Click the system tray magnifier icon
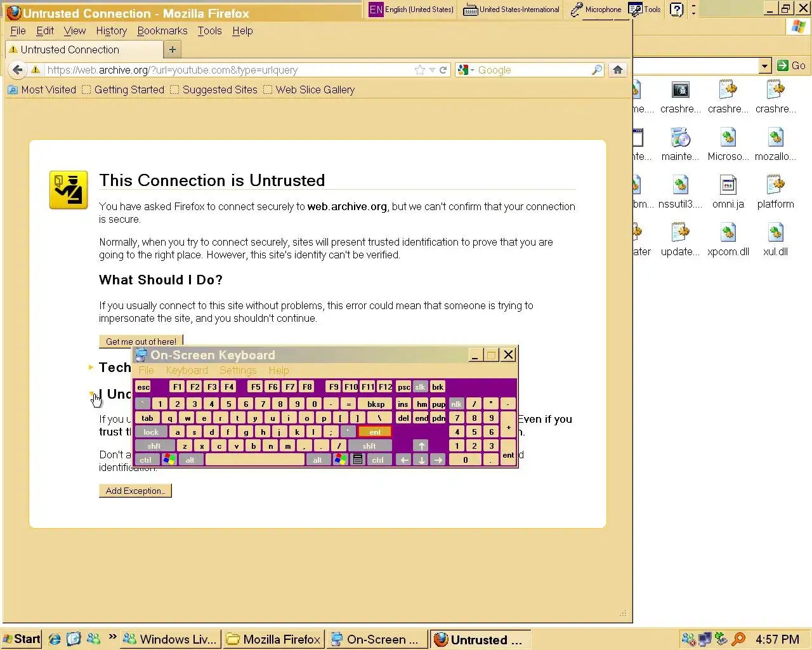The image size is (812, 650). [738, 639]
